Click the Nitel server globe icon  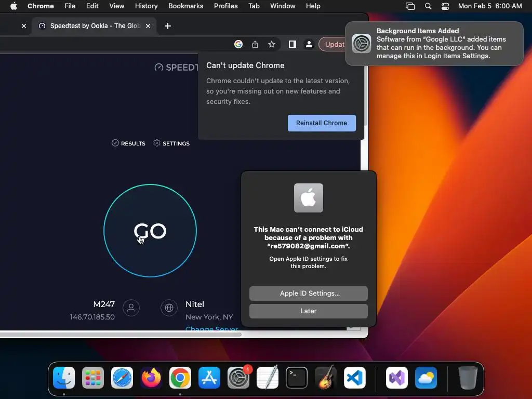(x=169, y=308)
